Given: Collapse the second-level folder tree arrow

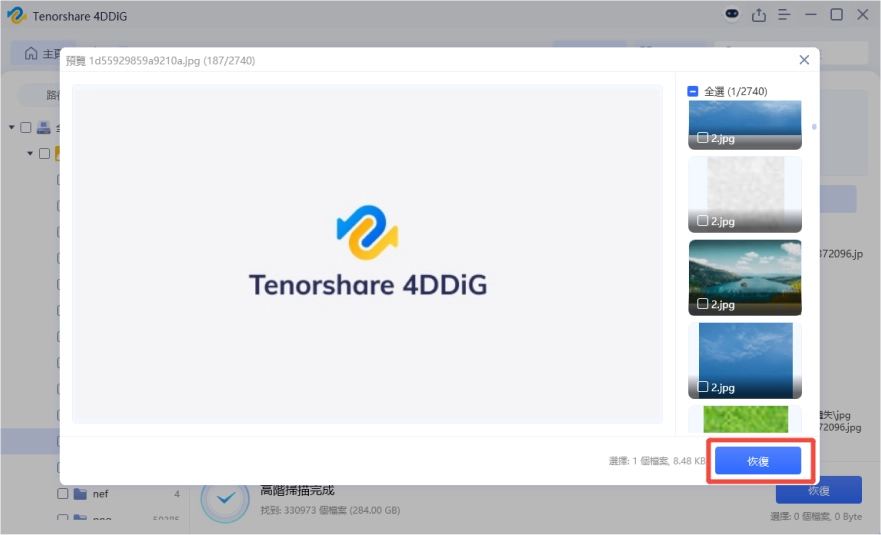Looking at the screenshot, I should [30, 154].
